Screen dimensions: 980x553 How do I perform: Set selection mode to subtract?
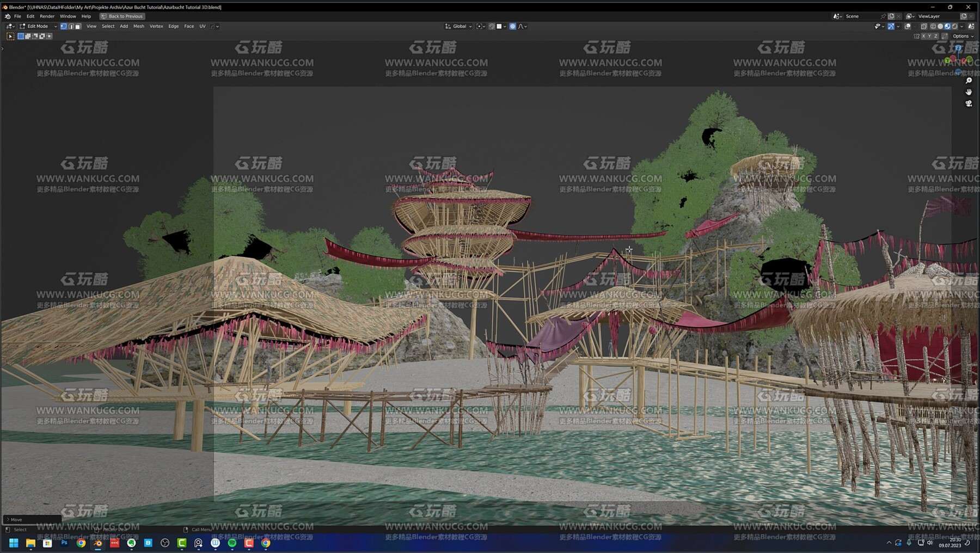coord(35,36)
